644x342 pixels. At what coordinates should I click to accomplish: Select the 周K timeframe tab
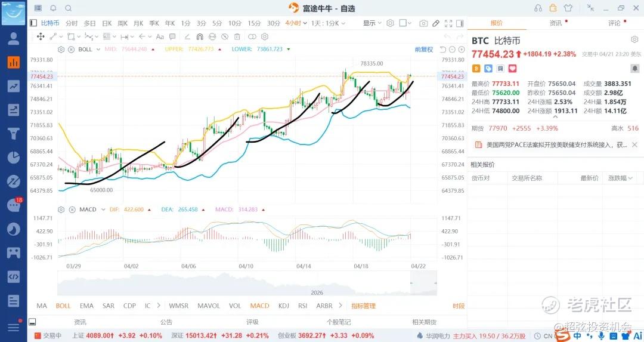tap(123, 23)
